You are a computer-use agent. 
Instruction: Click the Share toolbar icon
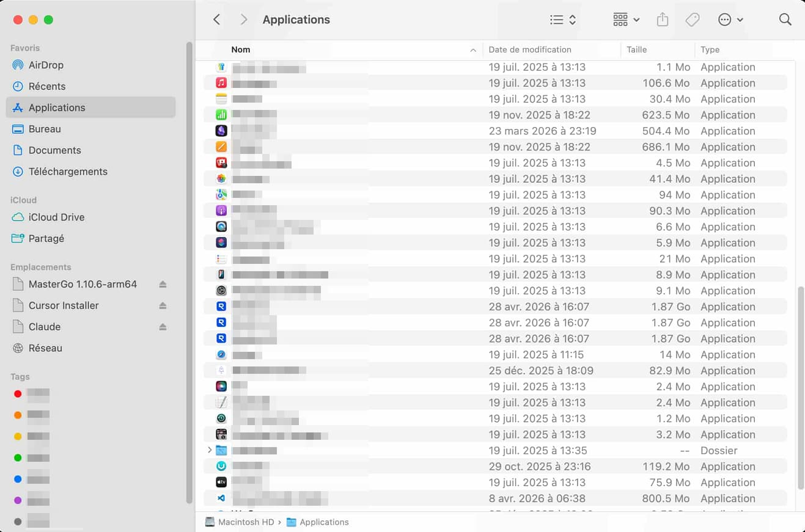click(x=663, y=20)
